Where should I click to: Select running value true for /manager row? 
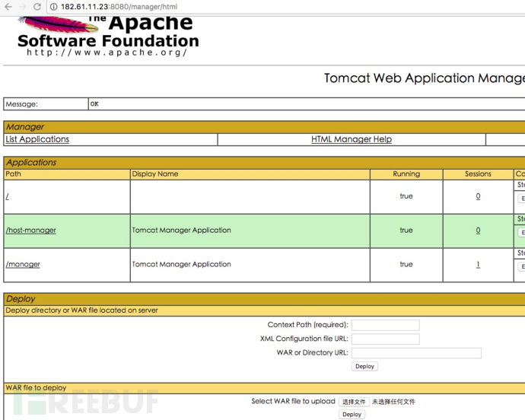pos(406,265)
